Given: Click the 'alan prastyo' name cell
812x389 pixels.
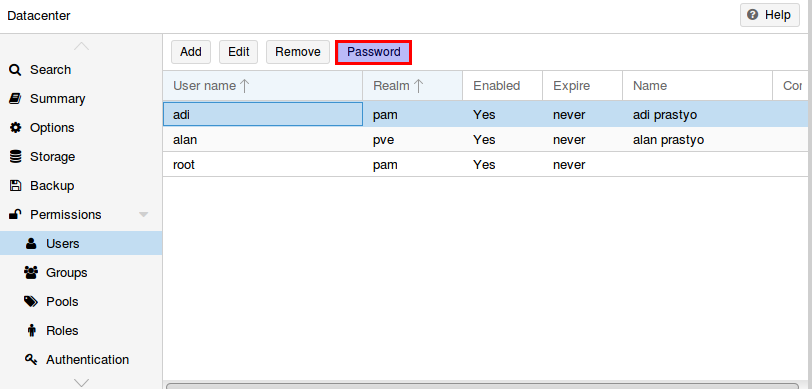Looking at the screenshot, I should [697, 140].
